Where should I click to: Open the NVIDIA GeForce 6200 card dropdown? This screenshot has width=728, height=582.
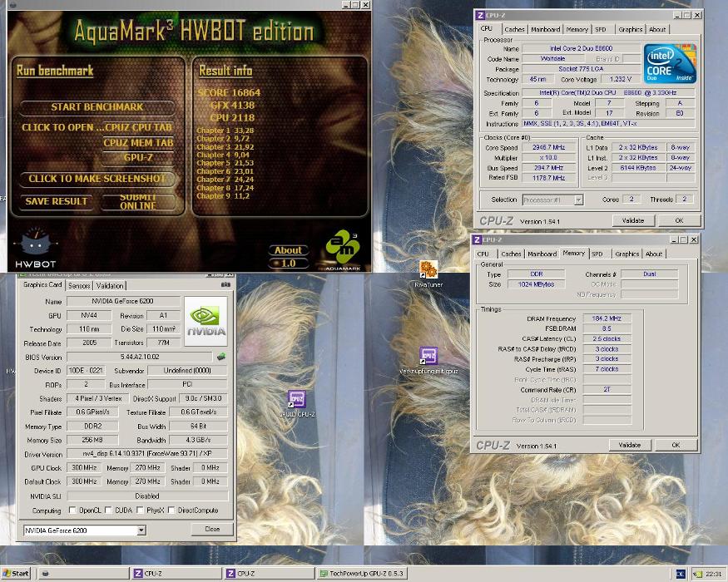(141, 530)
